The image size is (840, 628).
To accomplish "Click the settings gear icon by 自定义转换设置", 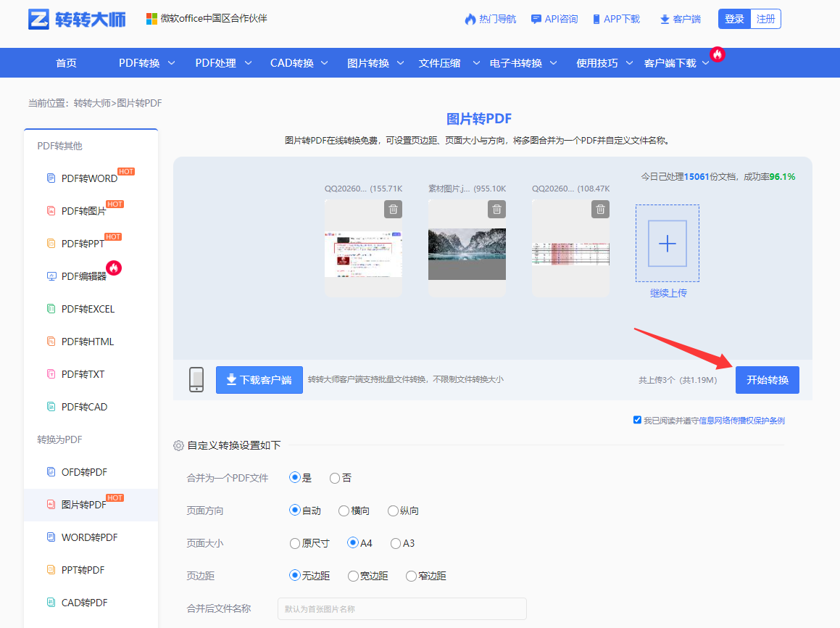I will (178, 445).
